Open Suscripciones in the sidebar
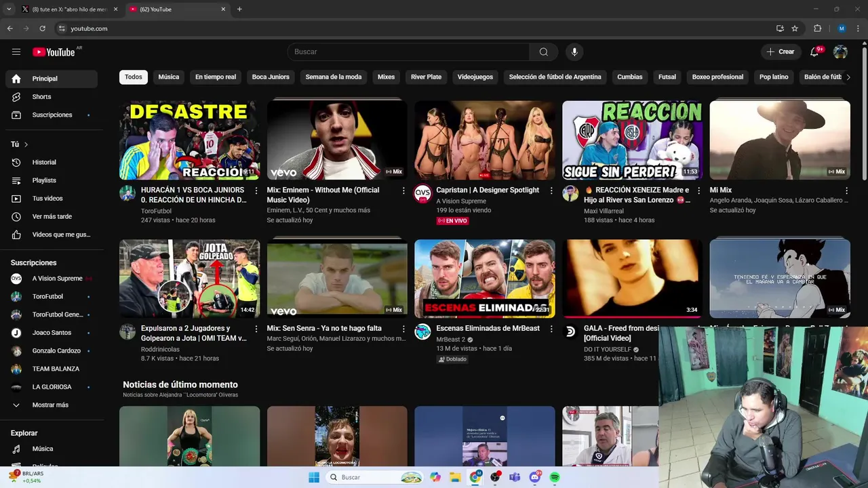Viewport: 868px width, 488px height. [52, 115]
